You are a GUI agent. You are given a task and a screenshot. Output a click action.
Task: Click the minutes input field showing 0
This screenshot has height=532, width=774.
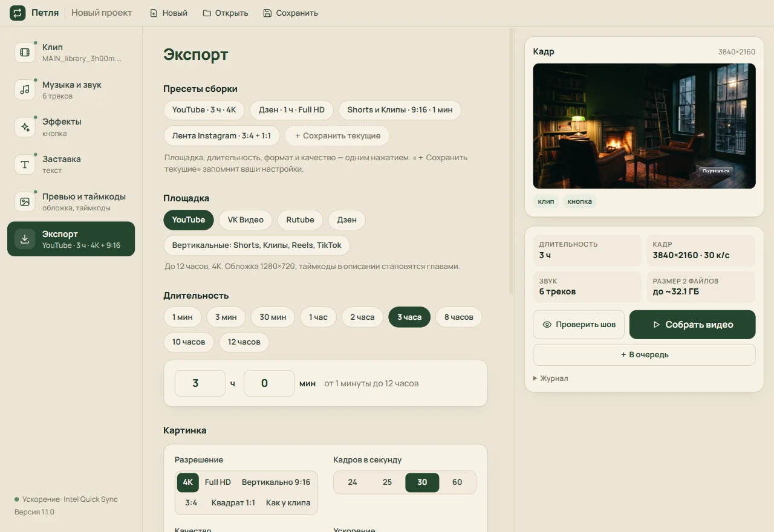[269, 383]
